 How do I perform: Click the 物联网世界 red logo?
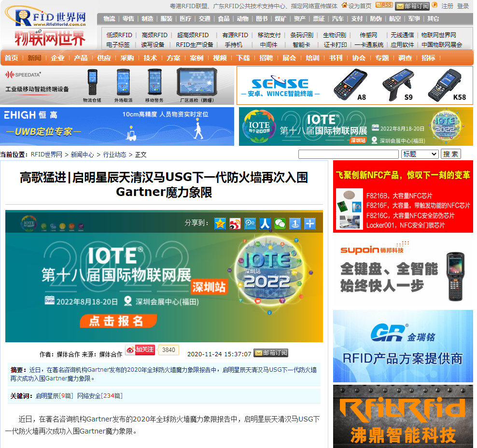point(50,38)
